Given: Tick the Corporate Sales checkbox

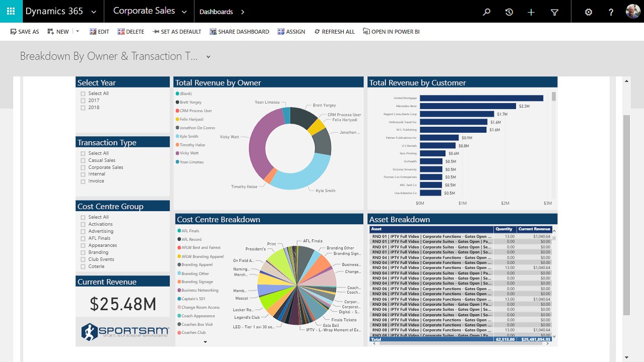Looking at the screenshot, I should click(x=83, y=167).
